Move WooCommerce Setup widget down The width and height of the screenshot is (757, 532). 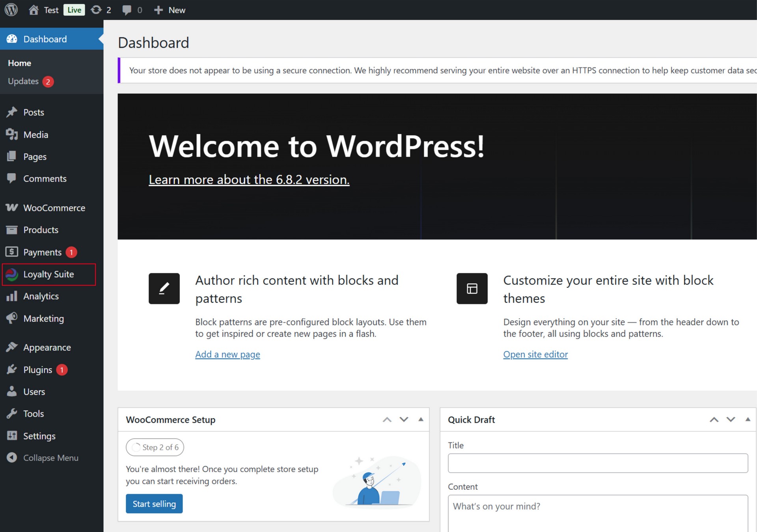(x=404, y=420)
